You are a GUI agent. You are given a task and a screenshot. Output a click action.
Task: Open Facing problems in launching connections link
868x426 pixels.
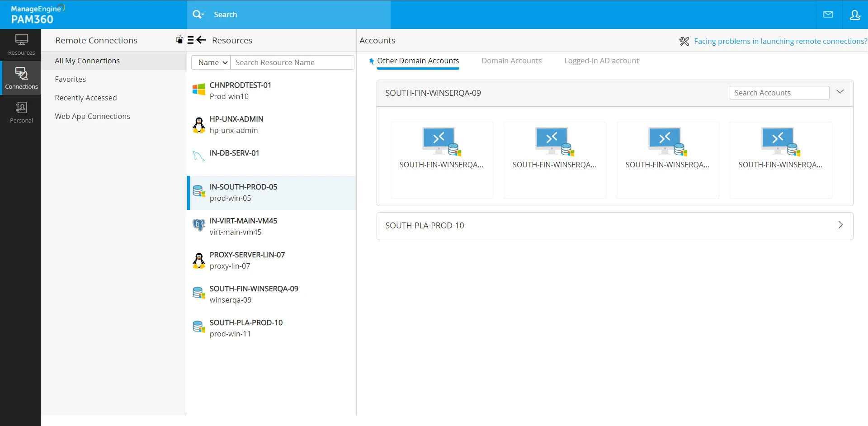point(780,41)
